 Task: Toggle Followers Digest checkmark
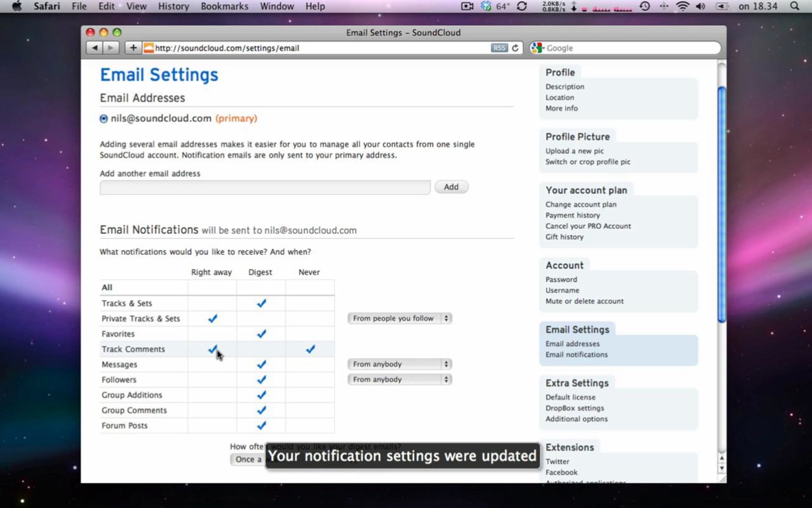261,380
